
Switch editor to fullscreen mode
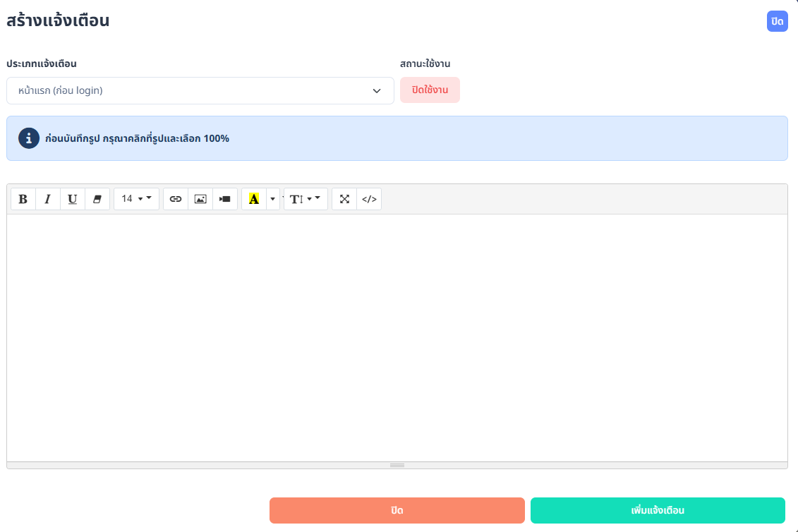coord(344,199)
